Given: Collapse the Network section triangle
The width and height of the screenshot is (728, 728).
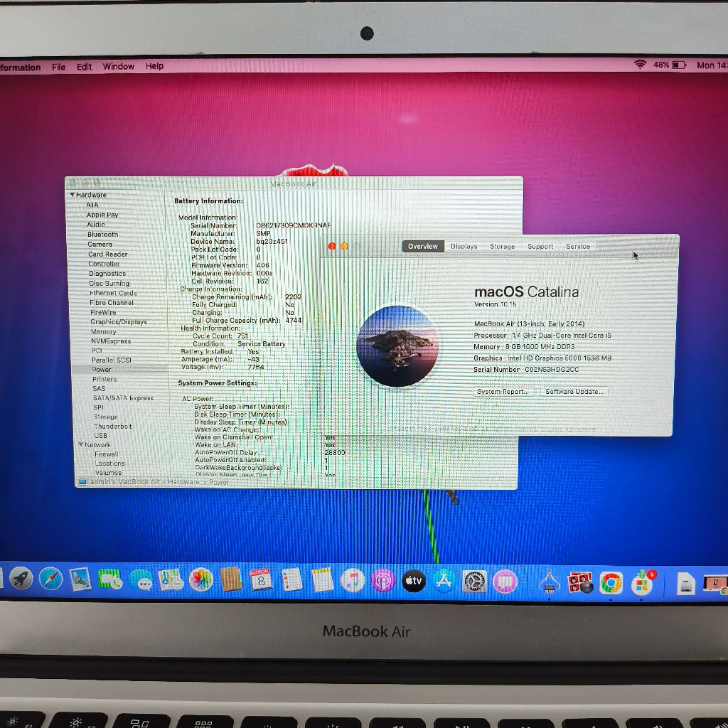Looking at the screenshot, I should click(x=81, y=445).
